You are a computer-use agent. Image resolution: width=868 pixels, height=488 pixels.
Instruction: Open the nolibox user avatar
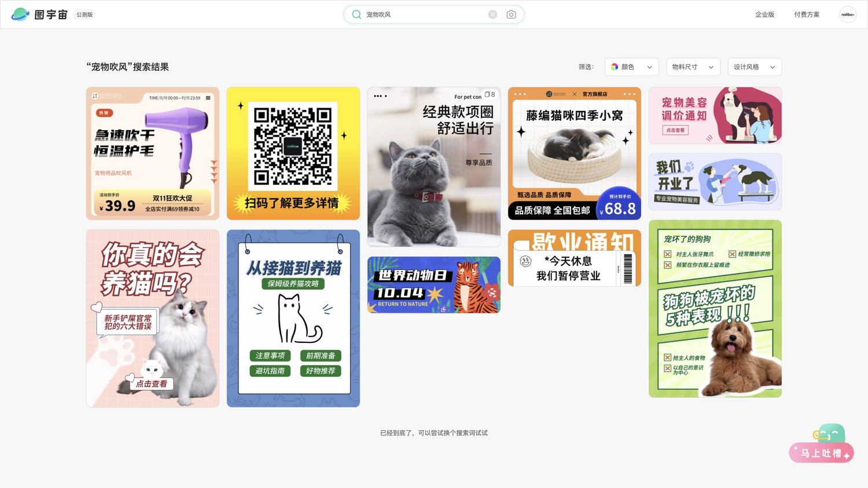[x=848, y=14]
